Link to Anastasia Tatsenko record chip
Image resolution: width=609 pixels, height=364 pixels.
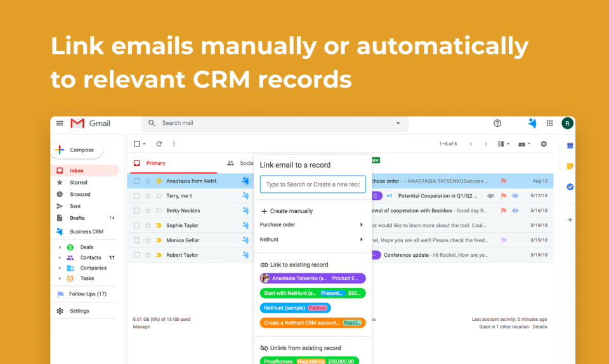coord(313,278)
